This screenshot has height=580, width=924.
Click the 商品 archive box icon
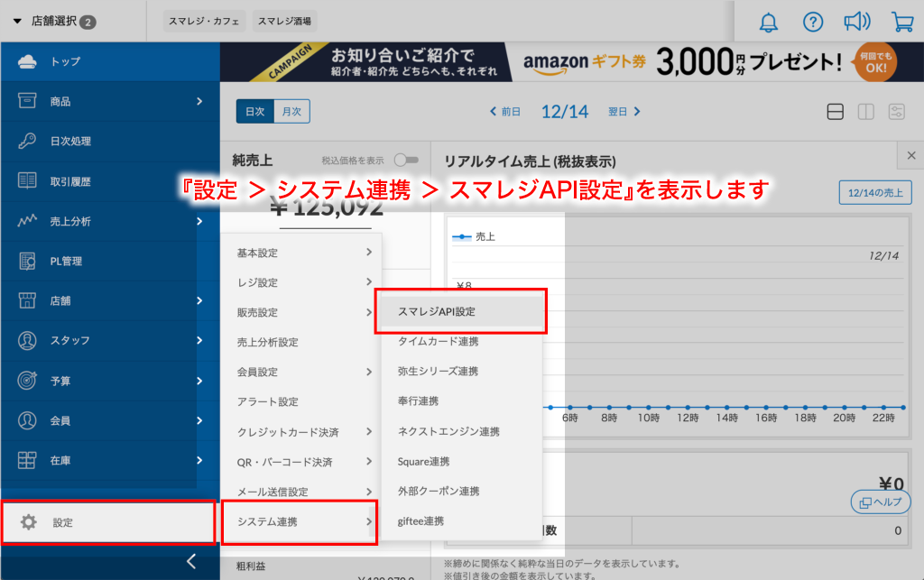(27, 101)
